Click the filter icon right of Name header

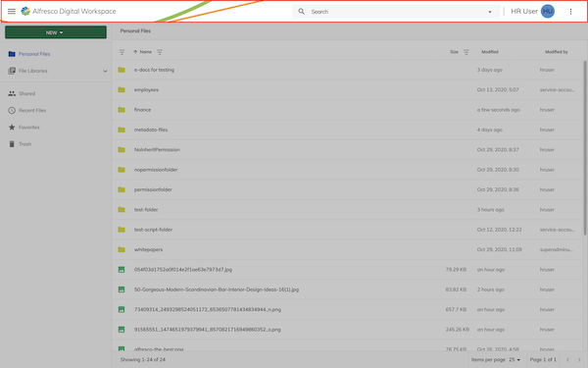(x=160, y=52)
